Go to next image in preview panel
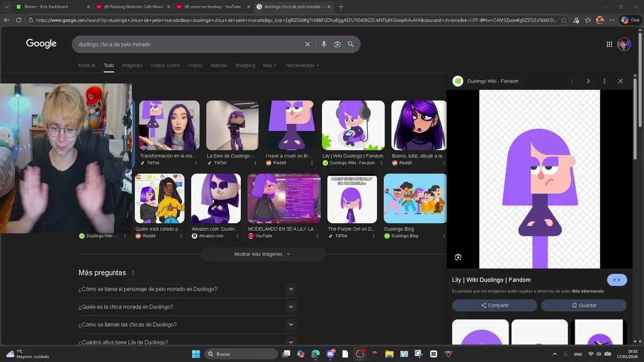The width and height of the screenshot is (644, 362). point(588,81)
